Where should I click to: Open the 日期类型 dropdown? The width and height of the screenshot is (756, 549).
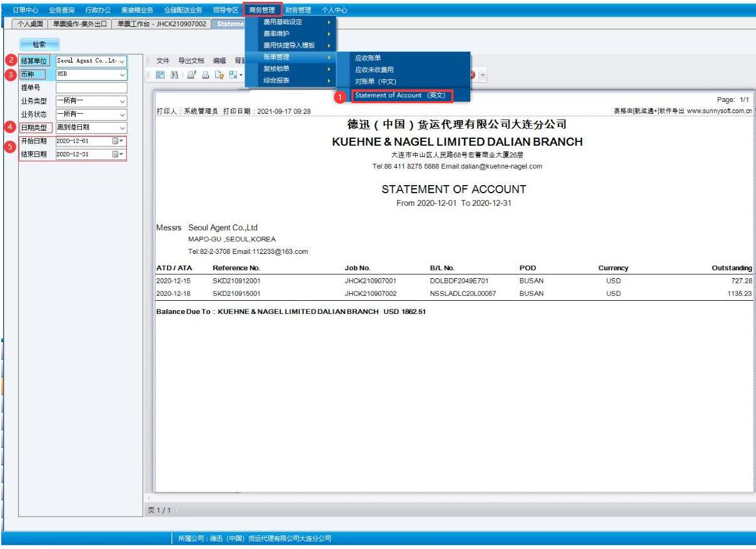point(122,128)
